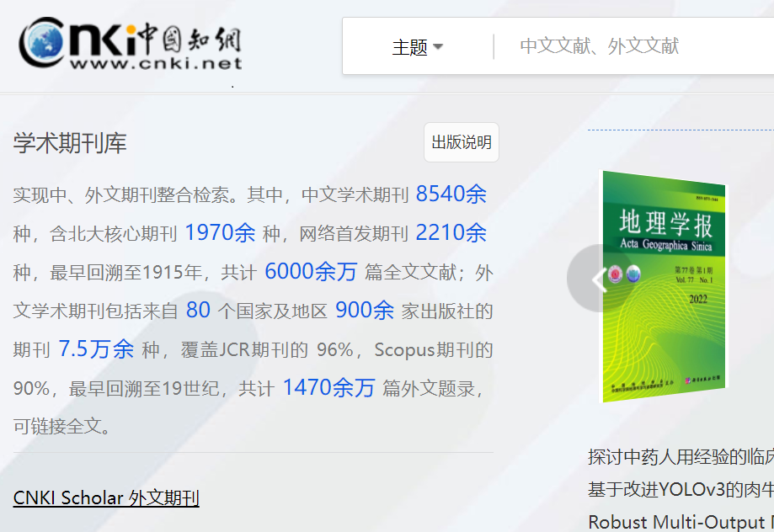Open the 地理学报 journal cover
The width and height of the screenshot is (774, 532).
point(664,286)
